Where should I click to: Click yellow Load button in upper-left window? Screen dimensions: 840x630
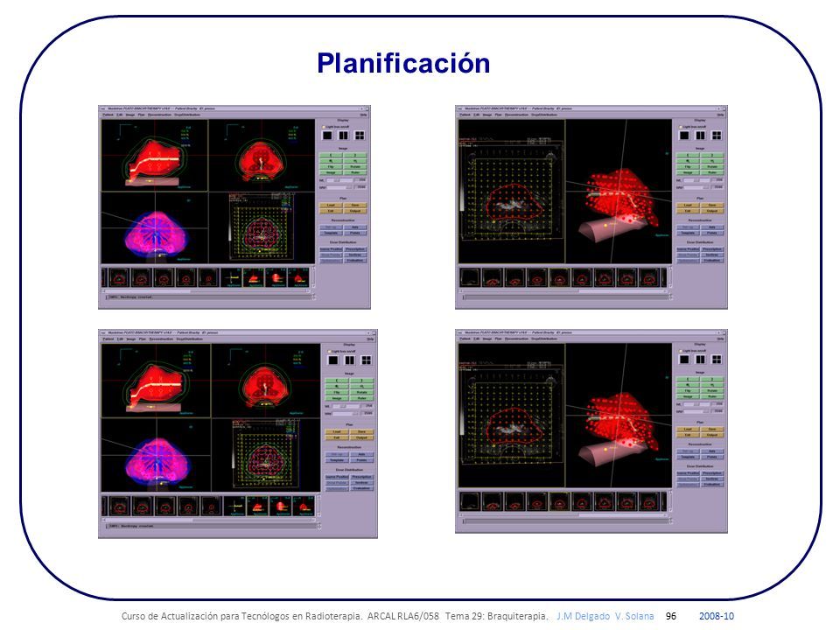(331, 205)
